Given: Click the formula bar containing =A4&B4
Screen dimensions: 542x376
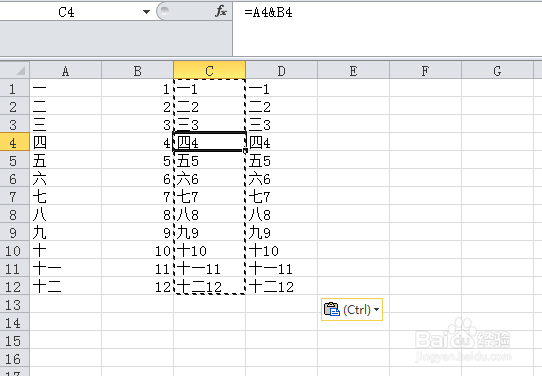Looking at the screenshot, I should (x=387, y=28).
